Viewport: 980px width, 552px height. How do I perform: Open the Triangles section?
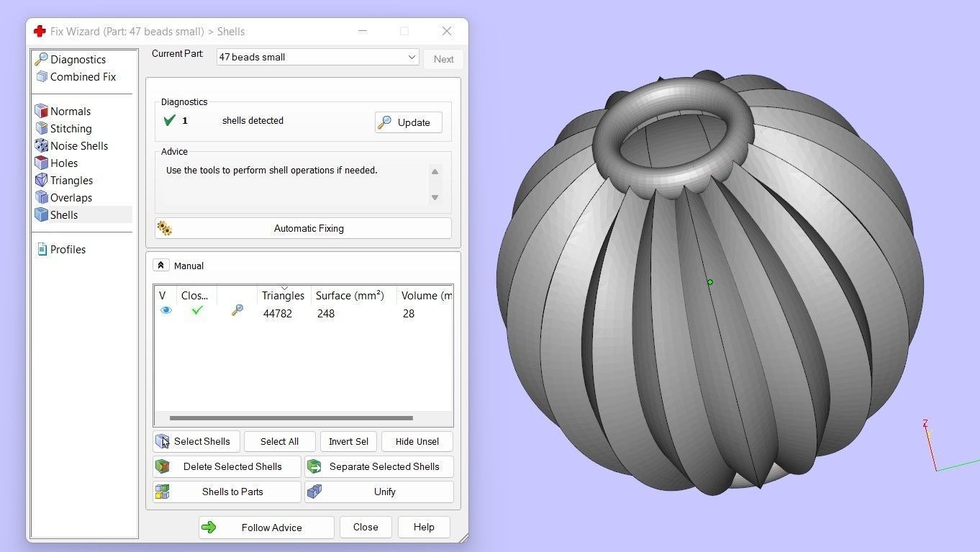[x=71, y=181]
